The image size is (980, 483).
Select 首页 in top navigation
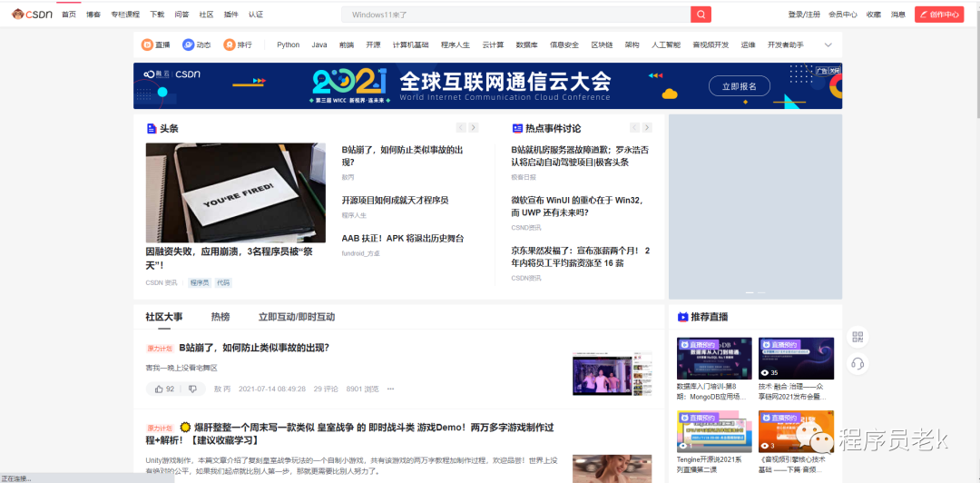coord(69,15)
